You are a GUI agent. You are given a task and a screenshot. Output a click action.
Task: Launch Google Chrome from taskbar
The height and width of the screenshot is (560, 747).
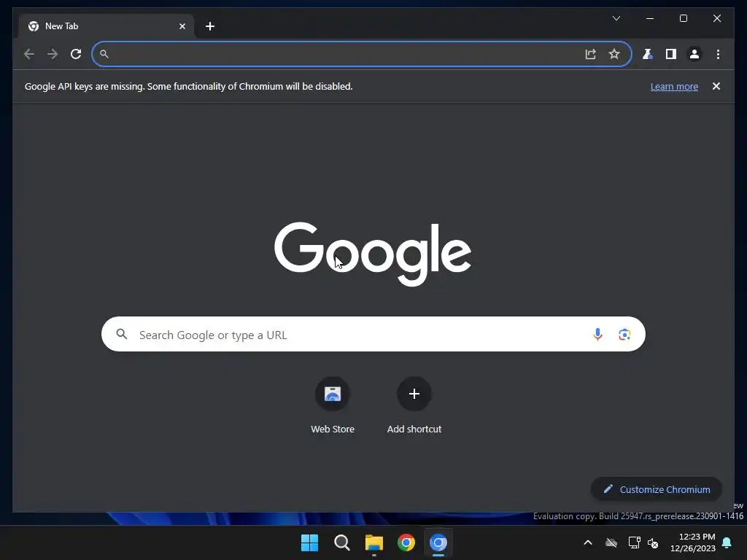pos(406,542)
